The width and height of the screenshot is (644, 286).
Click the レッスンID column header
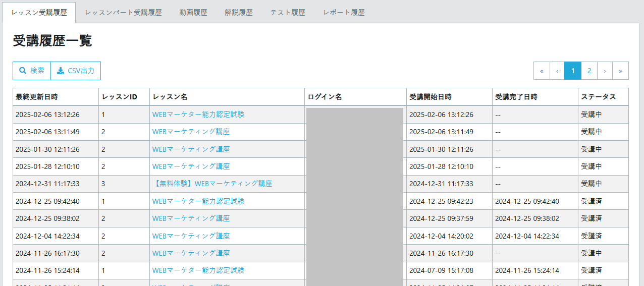(x=124, y=97)
